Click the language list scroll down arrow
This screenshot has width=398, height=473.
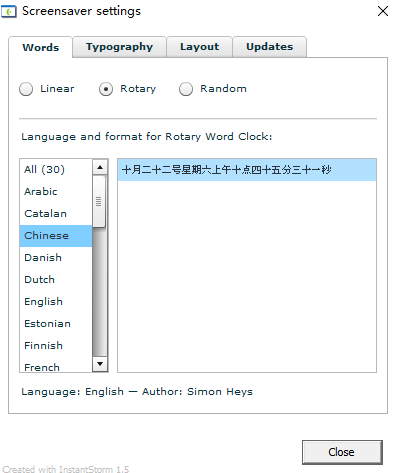click(x=100, y=364)
